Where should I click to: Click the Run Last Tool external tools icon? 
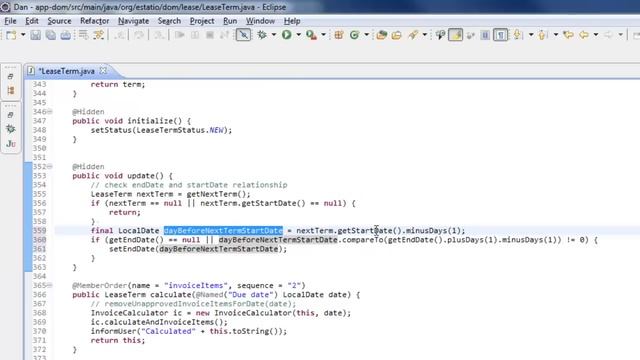[311, 35]
